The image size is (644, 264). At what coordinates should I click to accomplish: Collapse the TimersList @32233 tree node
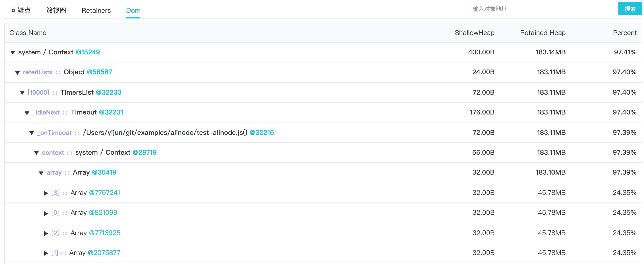[x=22, y=92]
